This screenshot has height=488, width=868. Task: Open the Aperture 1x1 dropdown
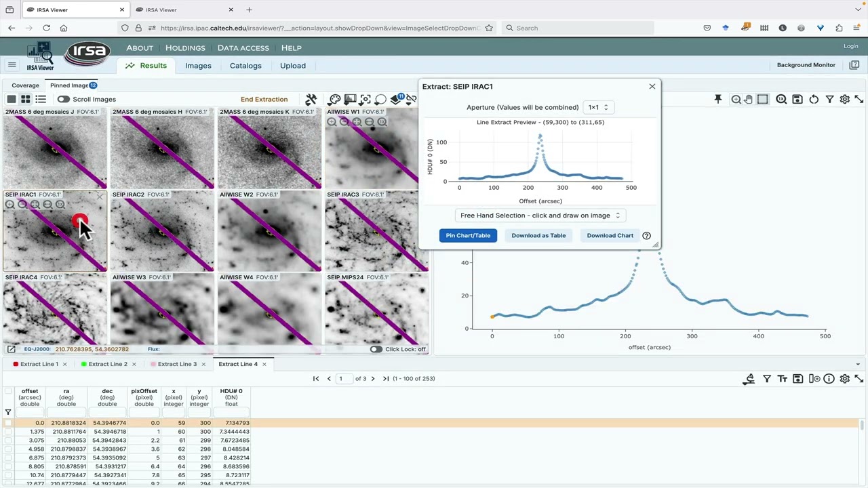click(599, 107)
